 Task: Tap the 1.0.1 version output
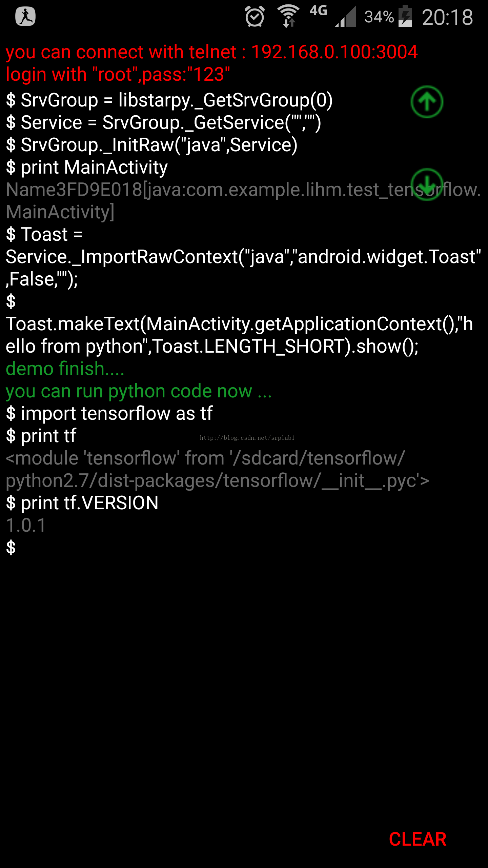(x=26, y=525)
